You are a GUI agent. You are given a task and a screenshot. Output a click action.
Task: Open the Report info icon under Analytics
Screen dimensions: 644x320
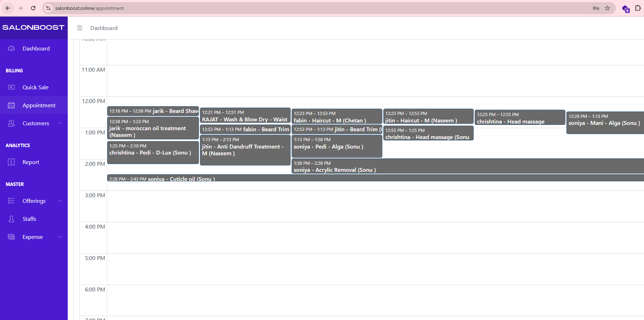(11, 162)
